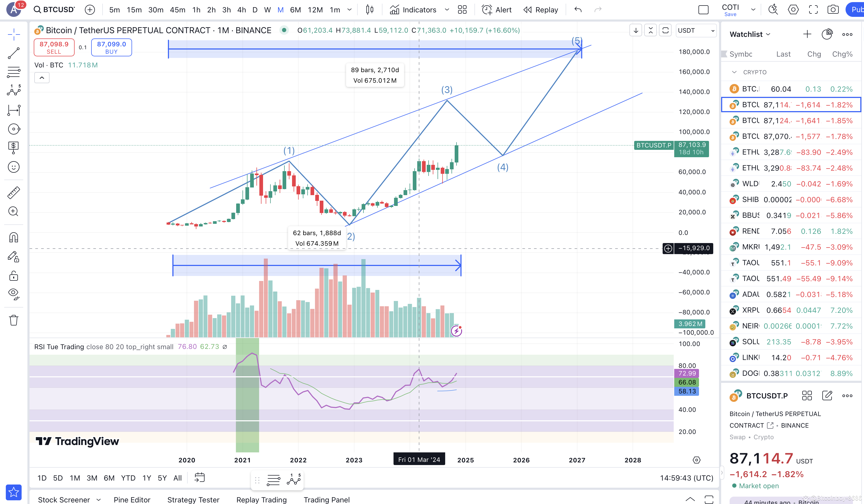Viewport: 864px width, 504px height.
Task: Toggle magnet snap mode
Action: point(14,237)
